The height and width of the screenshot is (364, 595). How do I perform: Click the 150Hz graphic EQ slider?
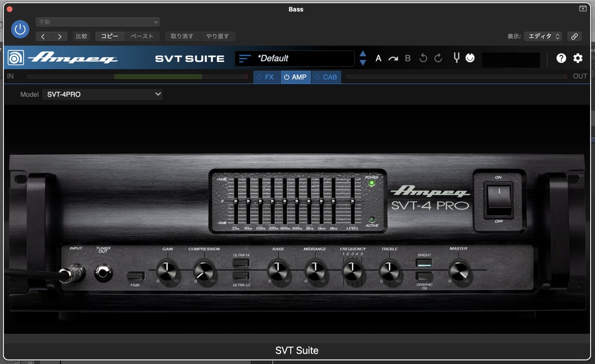260,201
